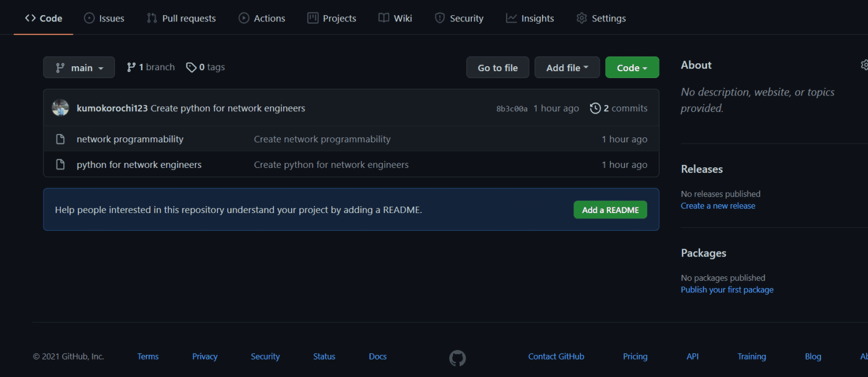Open commit 8b3c00a
This screenshot has width=868, height=377.
tap(511, 108)
